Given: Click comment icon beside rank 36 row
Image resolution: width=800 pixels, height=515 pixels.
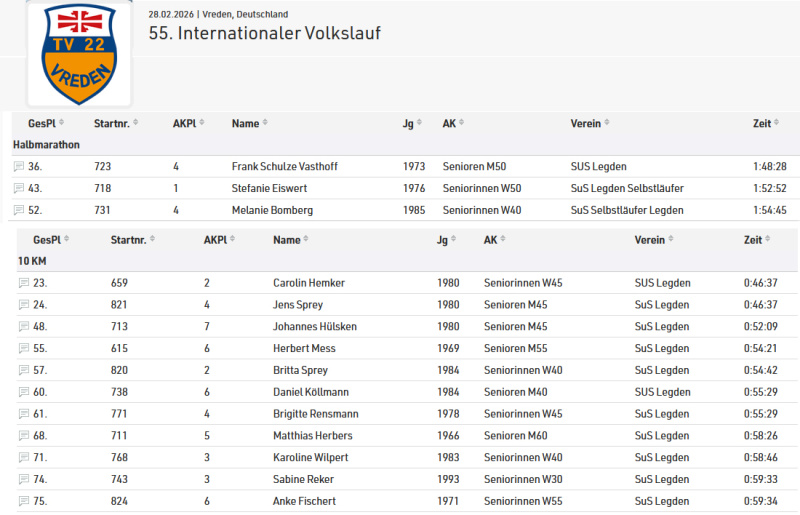Looking at the screenshot, I should coord(19,166).
